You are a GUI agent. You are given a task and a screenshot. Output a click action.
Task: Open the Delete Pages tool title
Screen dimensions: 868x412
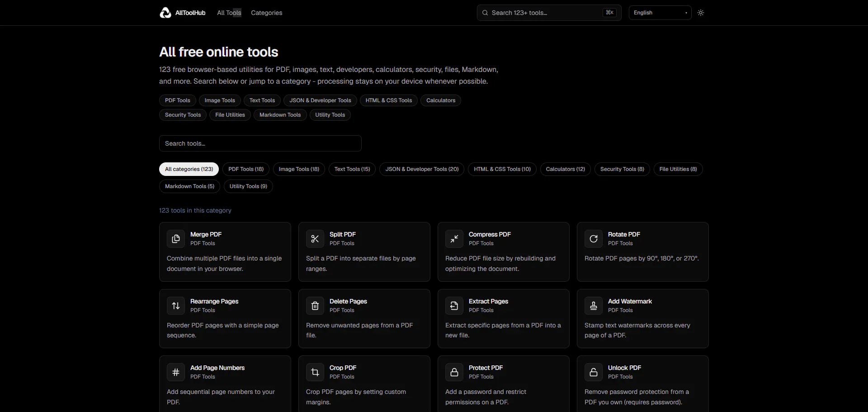pyautogui.click(x=348, y=301)
